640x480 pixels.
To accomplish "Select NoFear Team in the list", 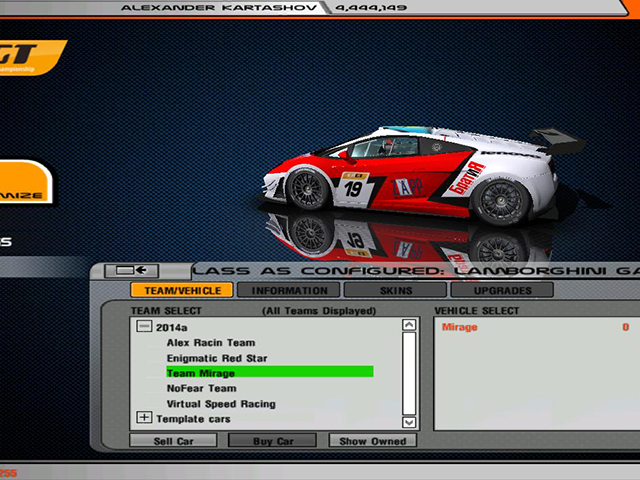I will [201, 388].
